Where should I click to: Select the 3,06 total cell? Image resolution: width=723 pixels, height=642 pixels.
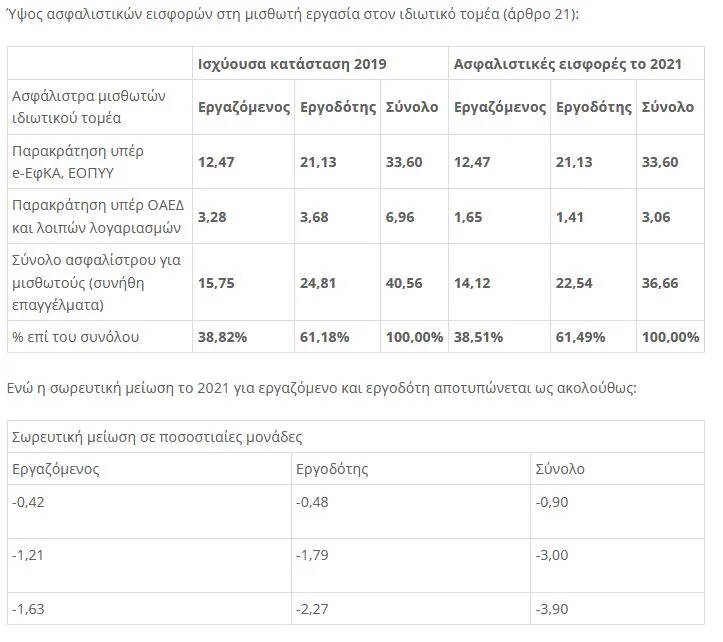(657, 216)
